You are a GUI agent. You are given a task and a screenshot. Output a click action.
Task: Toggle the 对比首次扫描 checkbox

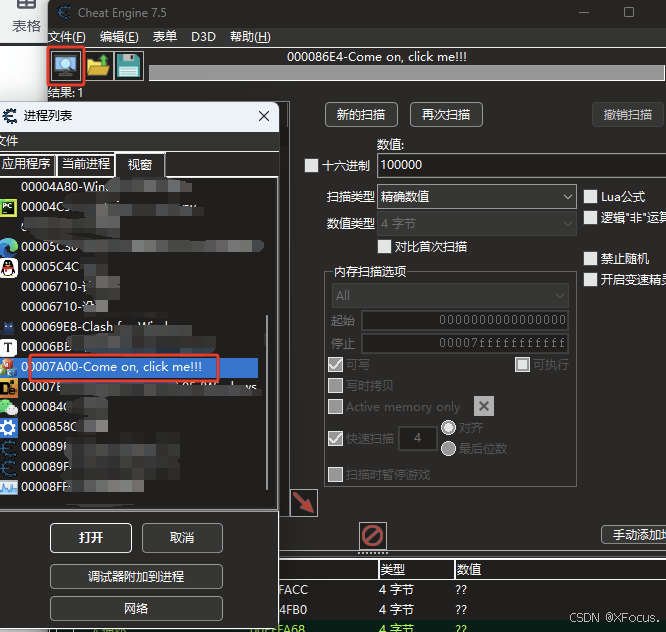coord(384,246)
